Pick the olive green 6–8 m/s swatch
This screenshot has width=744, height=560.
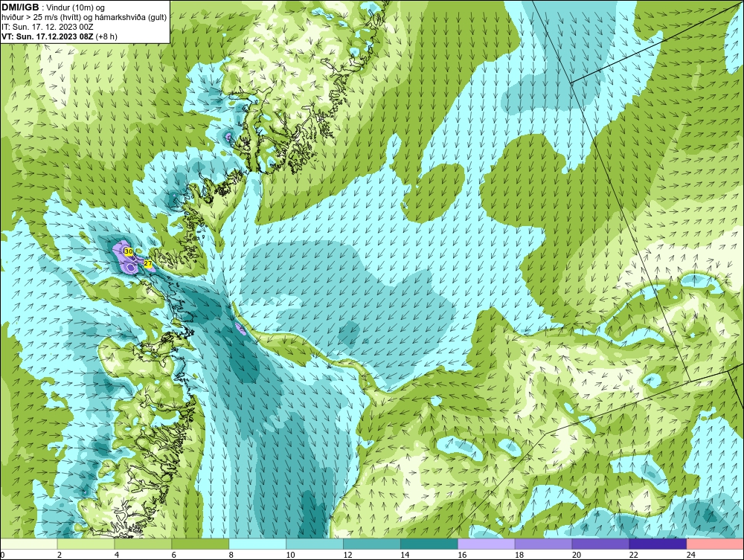(x=200, y=544)
